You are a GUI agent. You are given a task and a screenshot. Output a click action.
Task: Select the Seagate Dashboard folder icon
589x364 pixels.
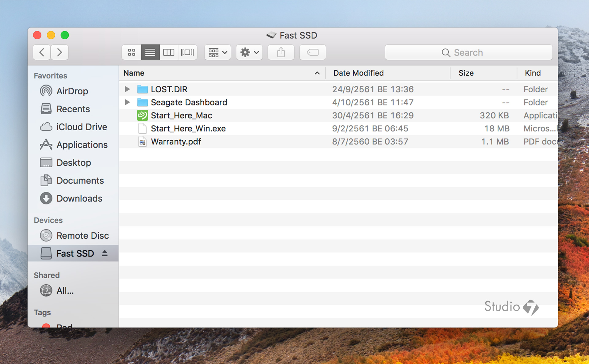click(x=142, y=102)
